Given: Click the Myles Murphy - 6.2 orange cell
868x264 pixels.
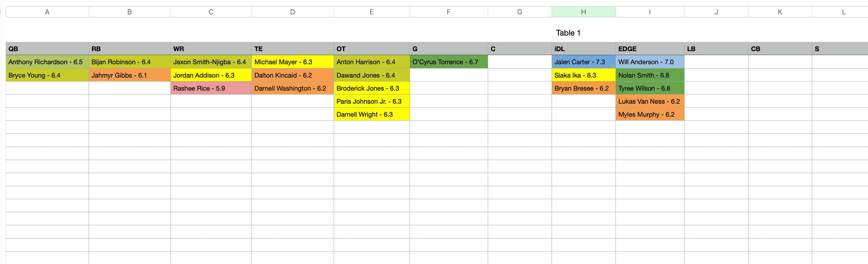Looking at the screenshot, I should coord(650,114).
